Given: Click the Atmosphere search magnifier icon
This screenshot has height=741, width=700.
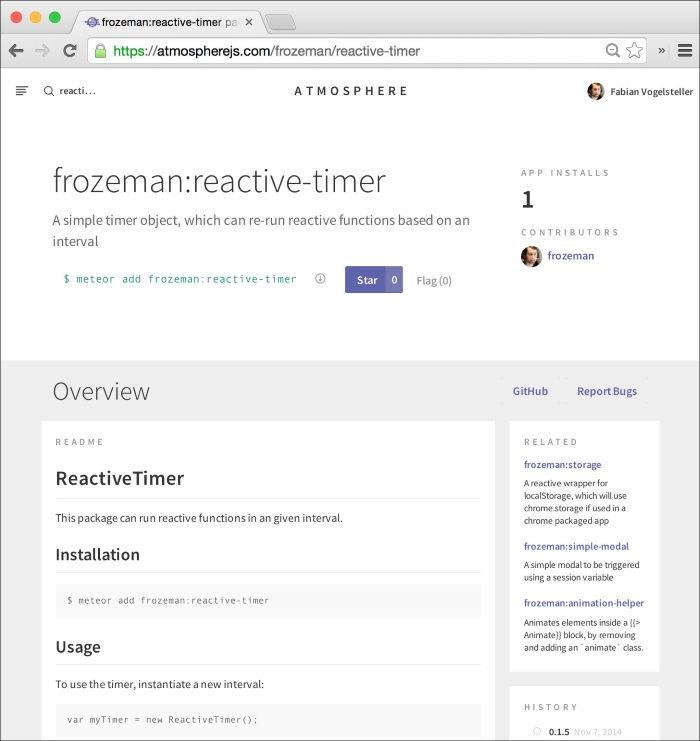Looking at the screenshot, I should [49, 91].
